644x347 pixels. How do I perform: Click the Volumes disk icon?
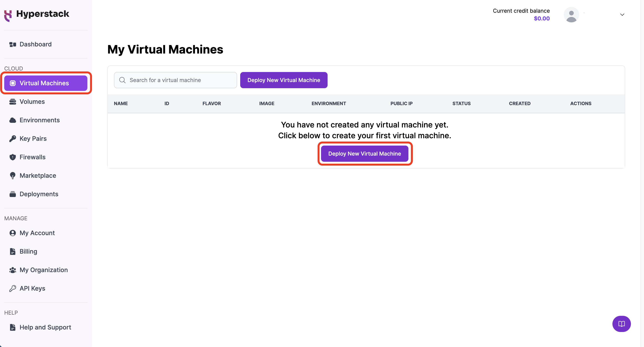[13, 101]
